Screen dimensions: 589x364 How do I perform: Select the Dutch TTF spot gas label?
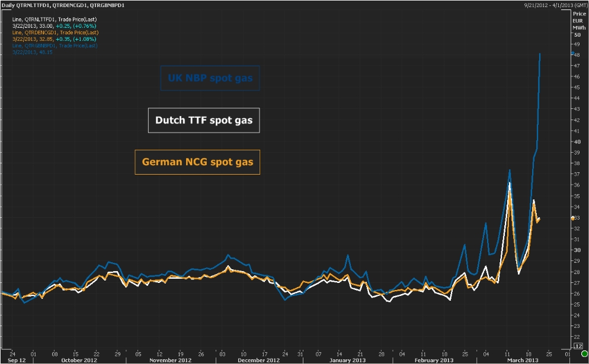click(x=203, y=120)
